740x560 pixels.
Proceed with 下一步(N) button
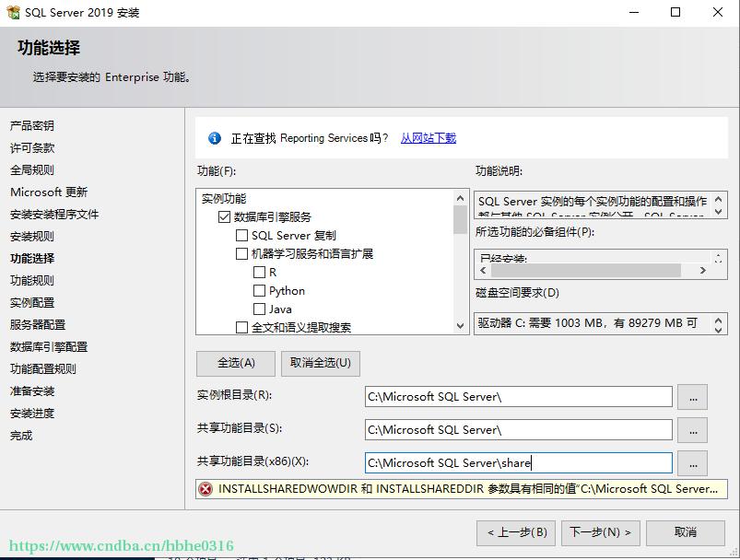[600, 533]
